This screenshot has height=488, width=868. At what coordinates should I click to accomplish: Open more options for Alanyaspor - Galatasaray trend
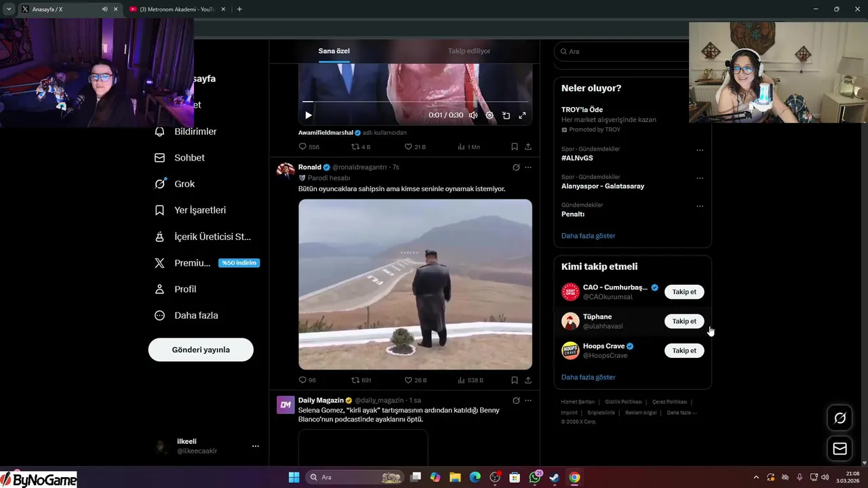[700, 178]
